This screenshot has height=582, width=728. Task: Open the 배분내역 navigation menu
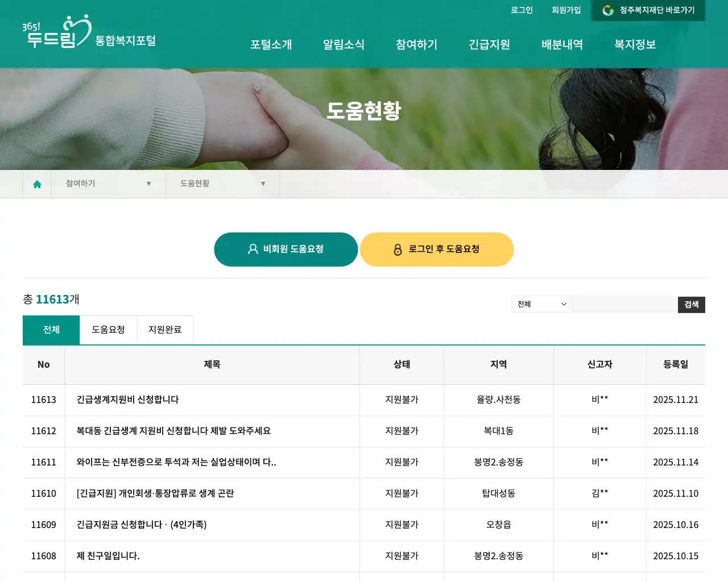pyautogui.click(x=562, y=45)
